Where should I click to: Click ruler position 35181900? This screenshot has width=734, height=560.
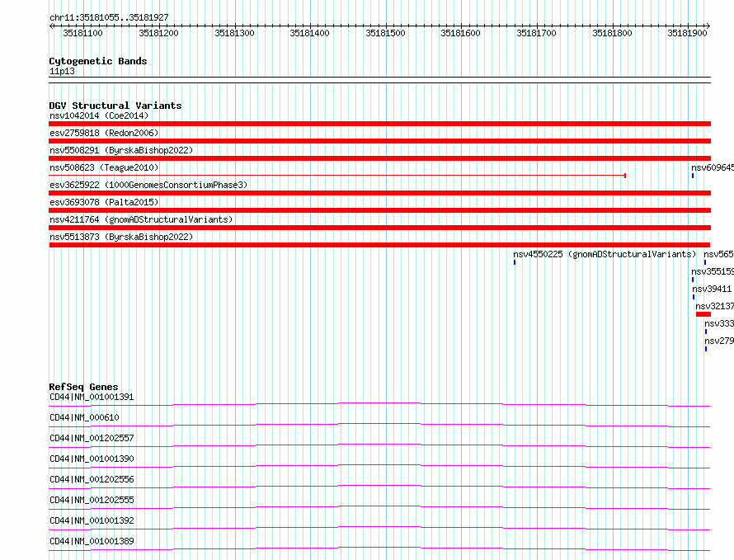(688, 33)
